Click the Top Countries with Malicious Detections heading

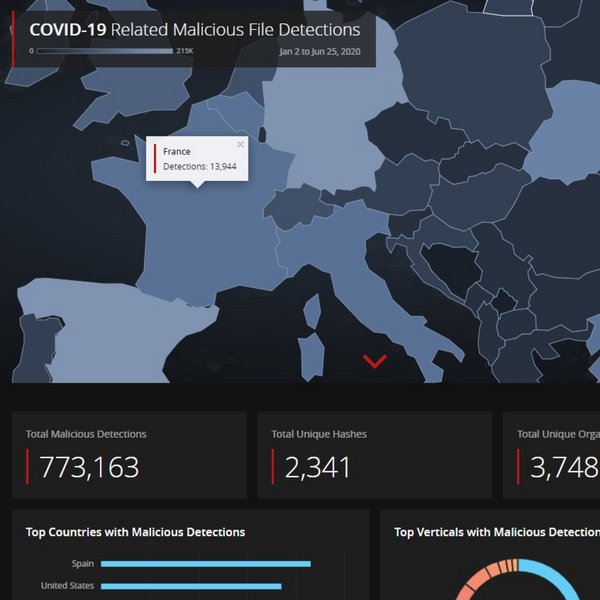[x=135, y=532]
